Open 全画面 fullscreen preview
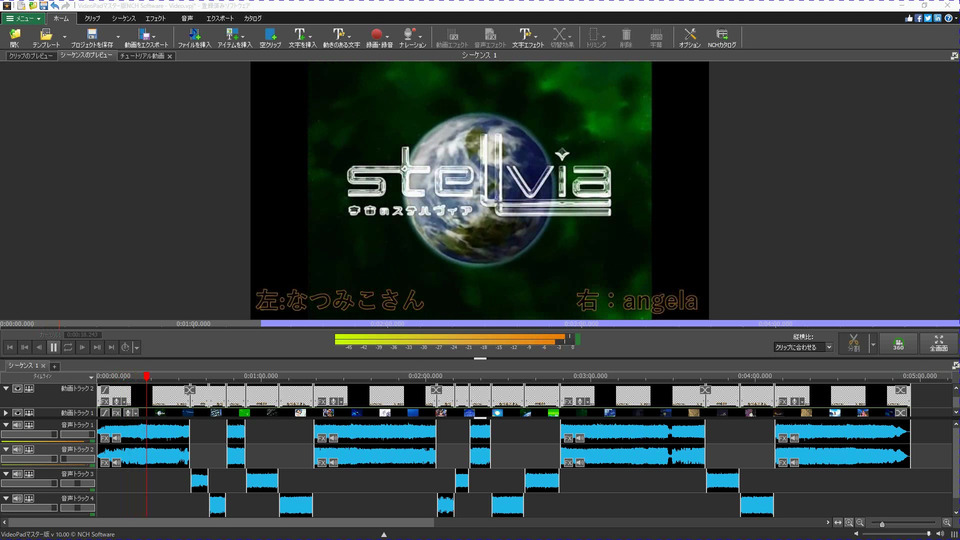 pos(939,343)
